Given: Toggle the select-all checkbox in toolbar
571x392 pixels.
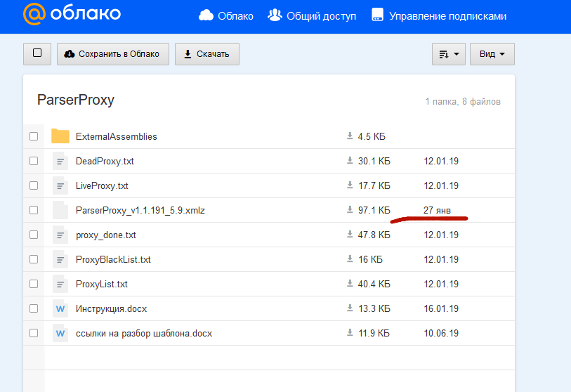Looking at the screenshot, I should tap(37, 53).
